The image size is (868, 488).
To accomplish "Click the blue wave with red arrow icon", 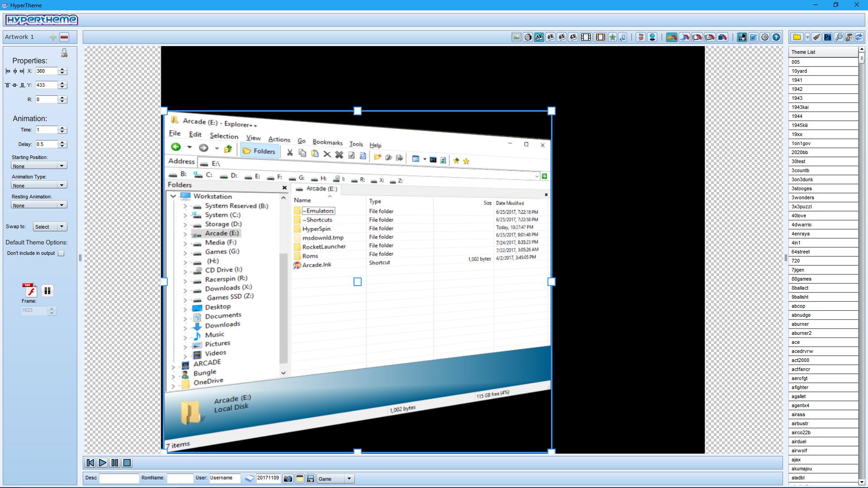I will [684, 38].
